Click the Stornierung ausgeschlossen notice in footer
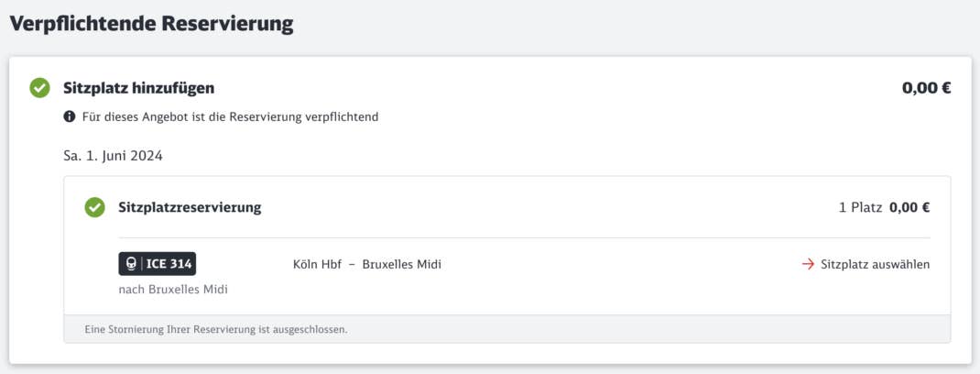 tap(215, 329)
